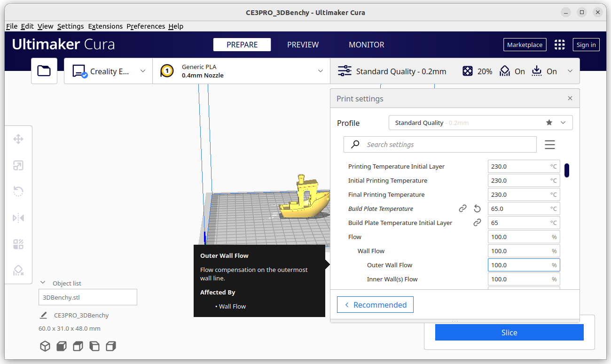Open the Extensions menu
This screenshot has width=611, height=364.
click(x=105, y=26)
